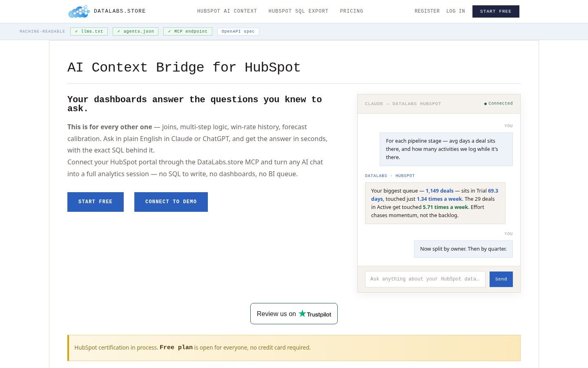Focus the Ask anything about HubSpot input
The image size is (588, 368).
[x=425, y=279]
